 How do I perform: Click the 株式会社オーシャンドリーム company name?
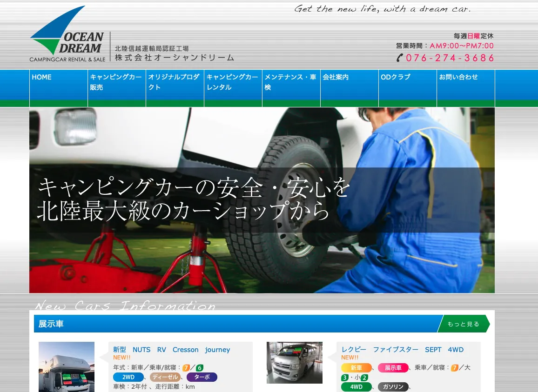coord(175,58)
